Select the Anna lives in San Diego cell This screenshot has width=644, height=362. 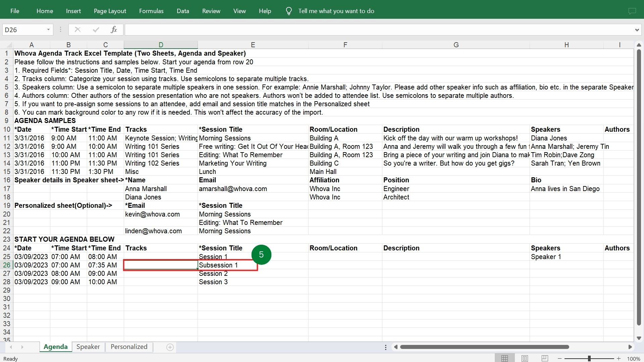pos(567,189)
